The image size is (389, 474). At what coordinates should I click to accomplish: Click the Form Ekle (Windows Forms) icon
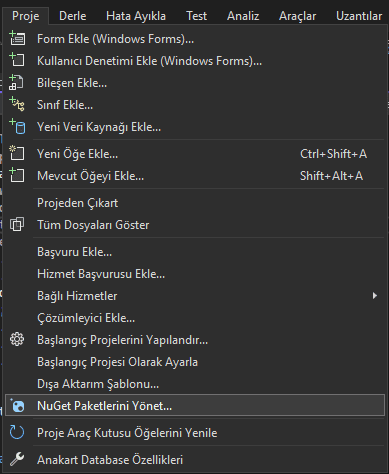point(17,38)
